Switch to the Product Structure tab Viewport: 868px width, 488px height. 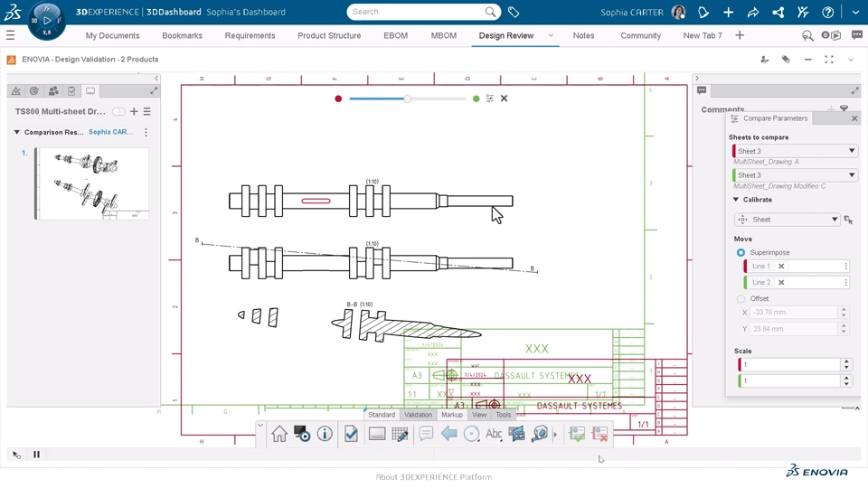(329, 35)
